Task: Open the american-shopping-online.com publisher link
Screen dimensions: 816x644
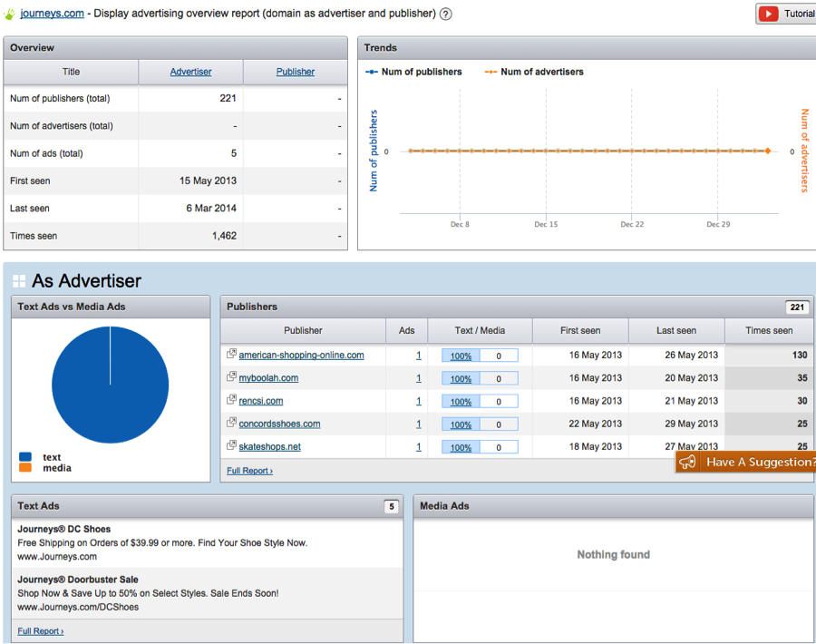Action: (301, 355)
